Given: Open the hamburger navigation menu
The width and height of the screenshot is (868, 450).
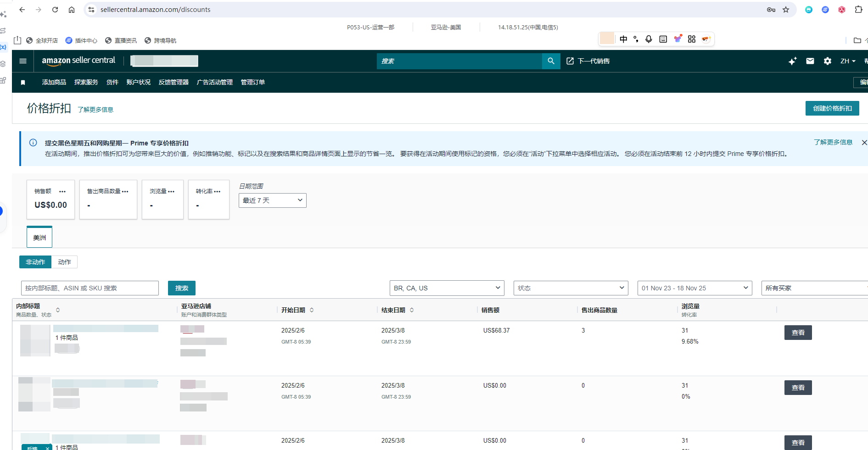Looking at the screenshot, I should (23, 61).
